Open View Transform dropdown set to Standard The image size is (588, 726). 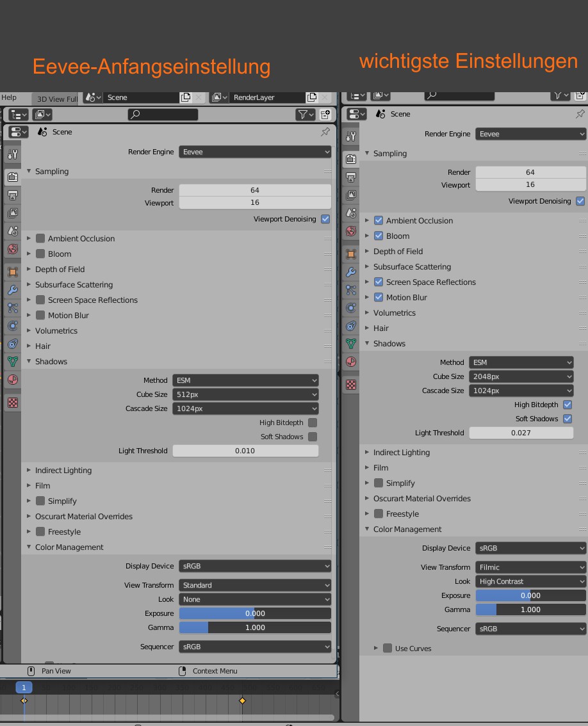tap(255, 585)
